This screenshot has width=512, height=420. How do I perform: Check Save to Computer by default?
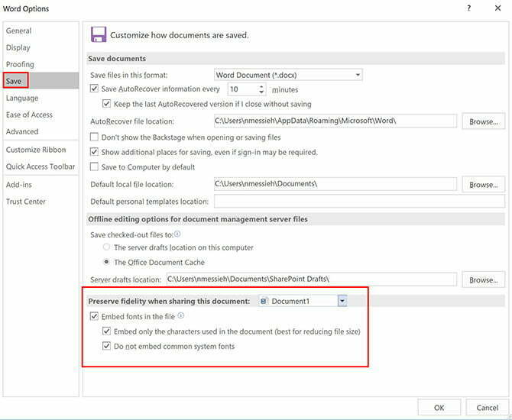click(x=94, y=166)
